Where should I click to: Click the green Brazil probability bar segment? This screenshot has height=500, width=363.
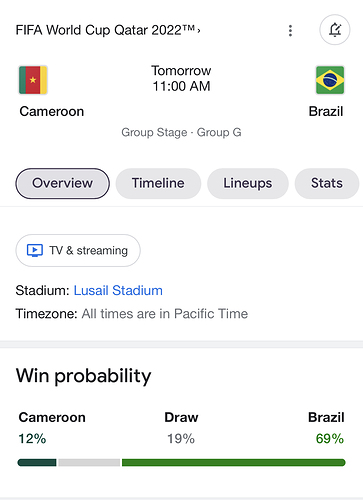point(234,462)
